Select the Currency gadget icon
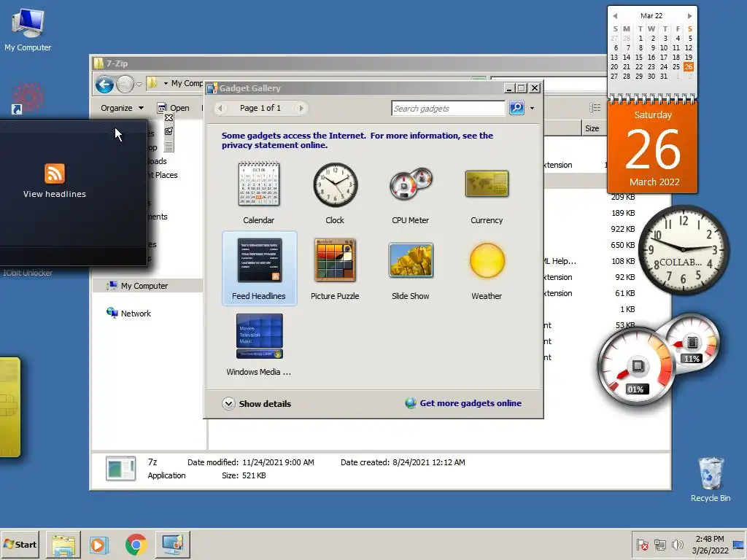 click(487, 184)
